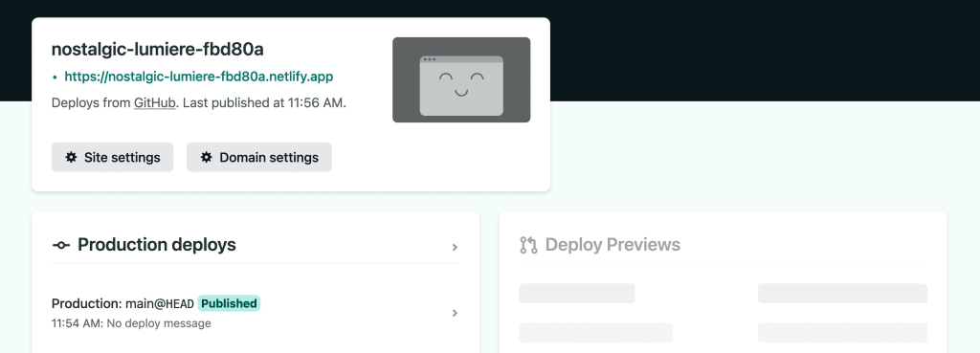Click the Production deploys commit icon

pyautogui.click(x=60, y=245)
